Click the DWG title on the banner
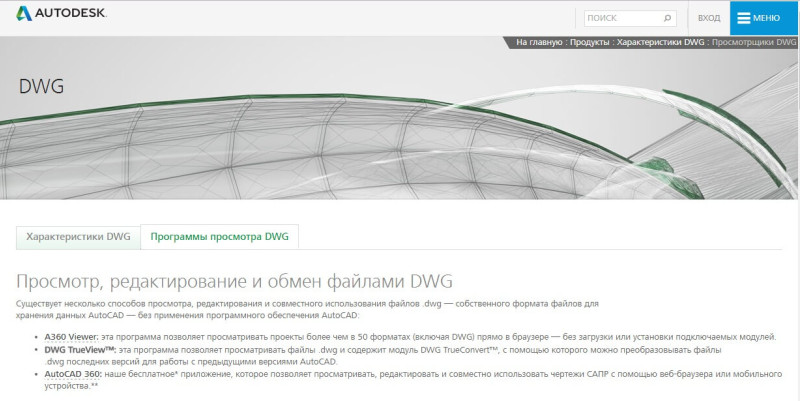This screenshot has height=401, width=800. [41, 87]
